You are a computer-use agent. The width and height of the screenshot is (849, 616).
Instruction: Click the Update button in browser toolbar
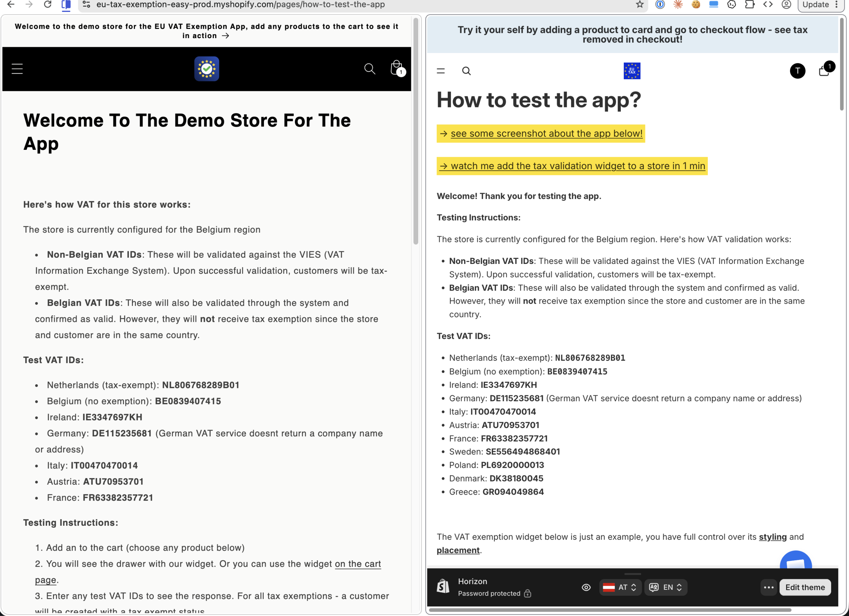tap(816, 5)
